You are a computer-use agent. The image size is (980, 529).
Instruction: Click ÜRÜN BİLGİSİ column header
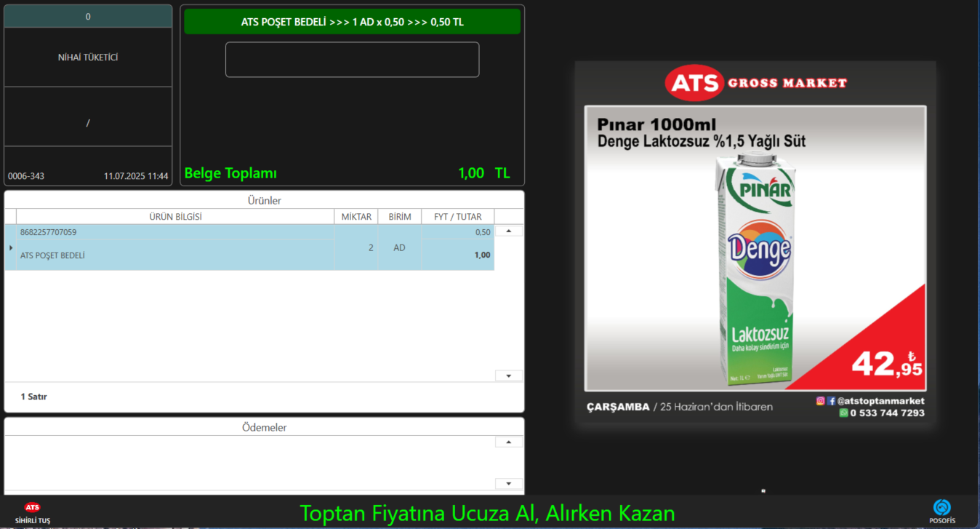coord(175,217)
